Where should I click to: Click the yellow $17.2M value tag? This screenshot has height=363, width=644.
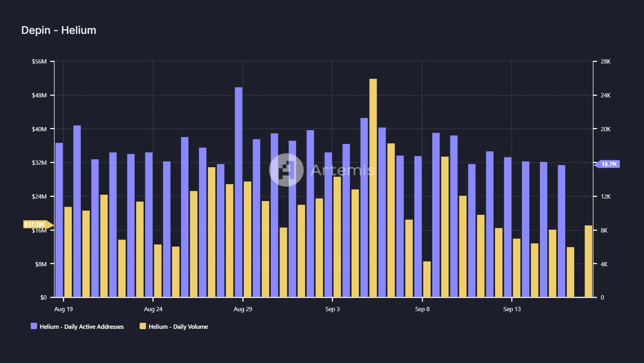(x=38, y=224)
